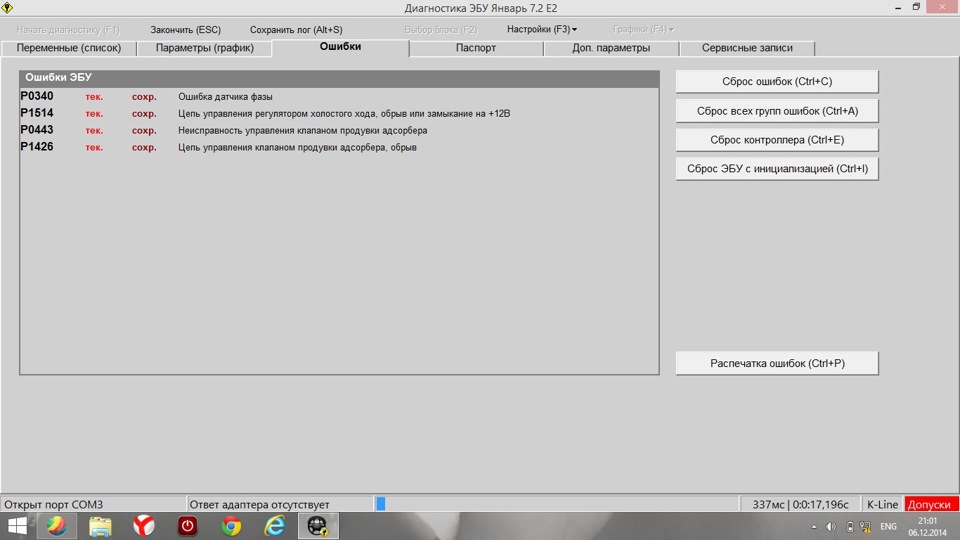This screenshot has height=540, width=960.
Task: Click Распечатка ошибок (Ctrl+P) button
Action: [777, 363]
